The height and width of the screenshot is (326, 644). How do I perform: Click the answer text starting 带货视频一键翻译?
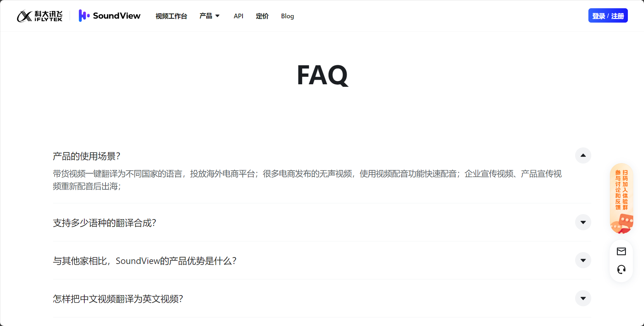tap(307, 180)
